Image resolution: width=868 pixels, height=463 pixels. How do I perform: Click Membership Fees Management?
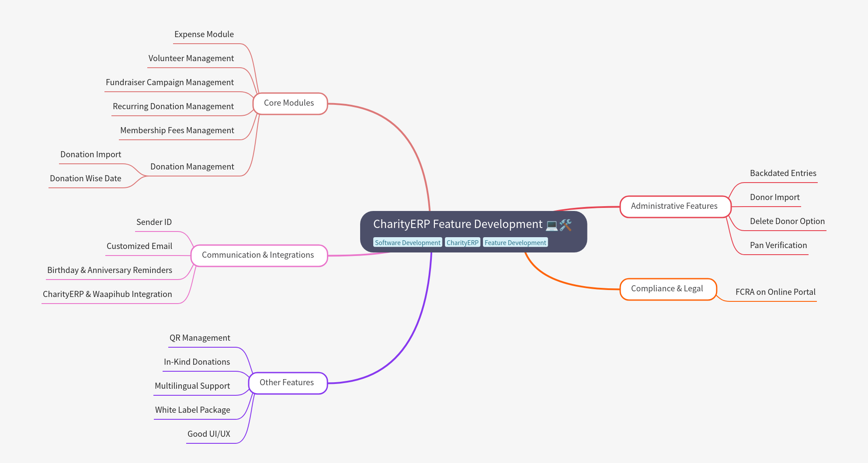pos(177,131)
